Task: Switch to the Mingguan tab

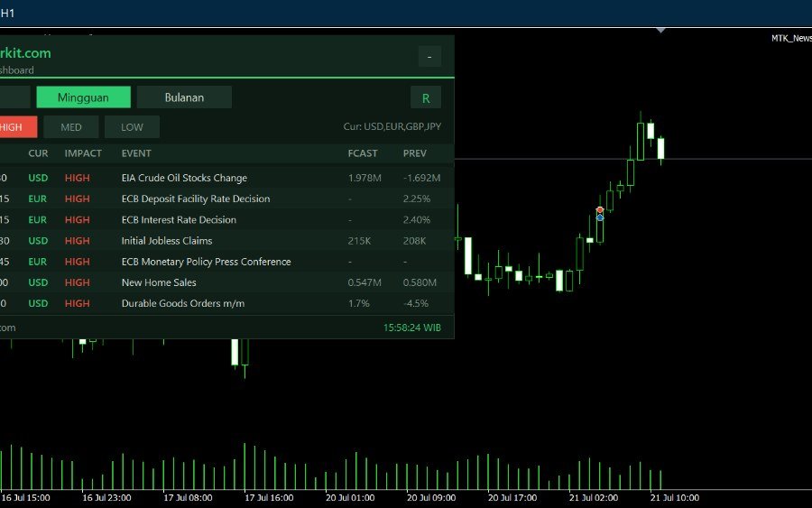Action: (83, 97)
